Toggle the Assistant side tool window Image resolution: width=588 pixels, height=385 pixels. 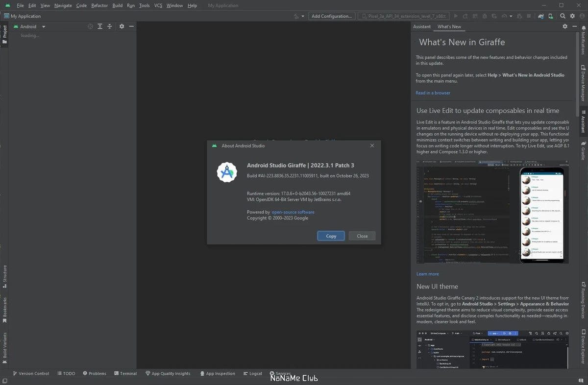tap(583, 121)
